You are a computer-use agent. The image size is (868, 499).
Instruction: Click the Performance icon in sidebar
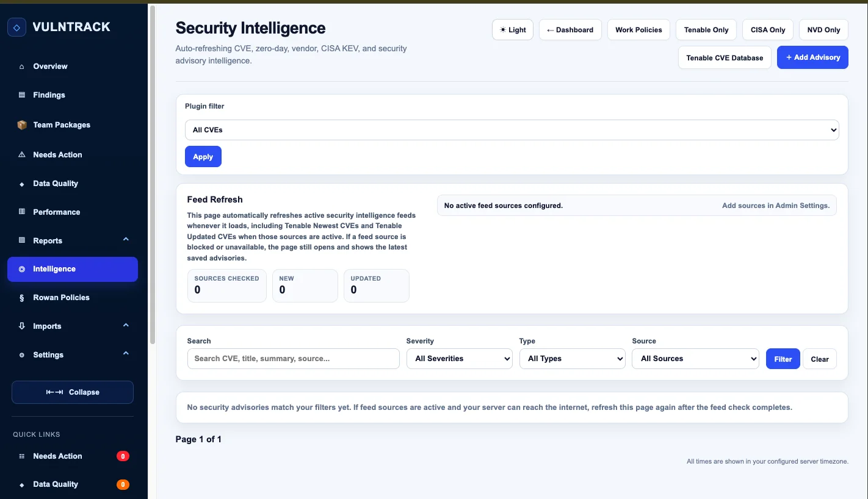click(x=22, y=212)
